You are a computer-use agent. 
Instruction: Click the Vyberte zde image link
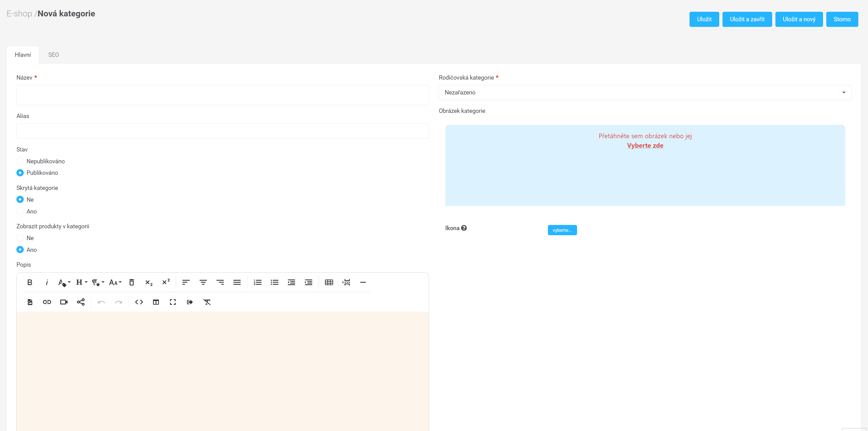click(x=645, y=145)
